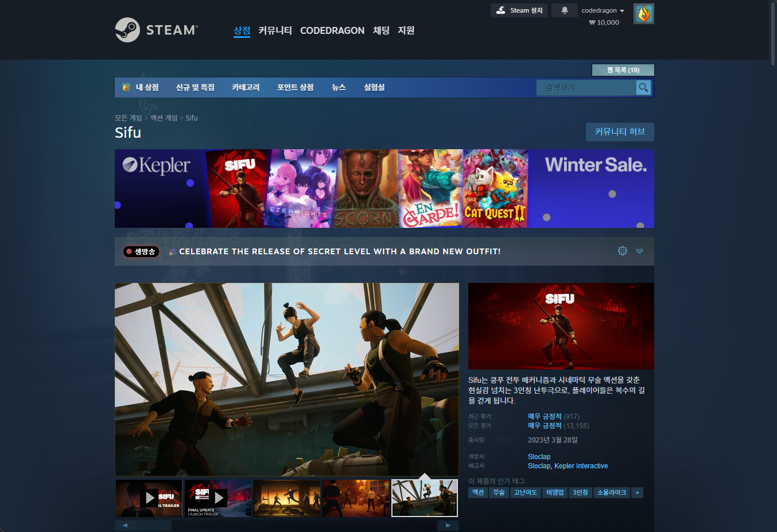This screenshot has height=532, width=777.
Task: Select the 3인칭 tag
Action: 580,492
